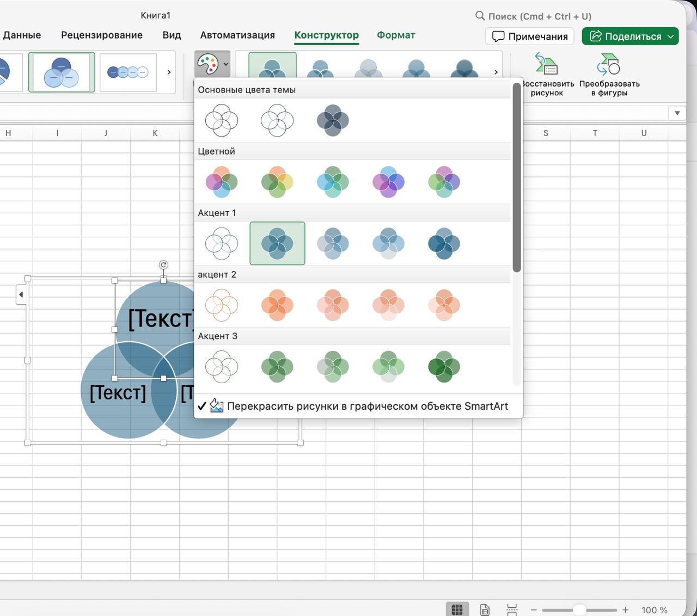
Task: Open the Change Colors palette icon
Action: pyautogui.click(x=208, y=64)
